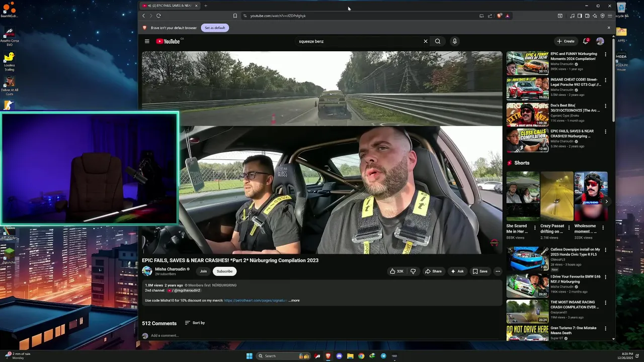Start voice search with microphone icon
644x362 pixels.
[x=454, y=41]
